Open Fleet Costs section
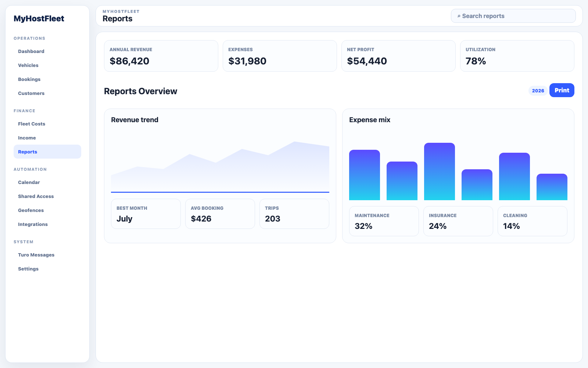The height and width of the screenshot is (368, 588). tap(47, 124)
